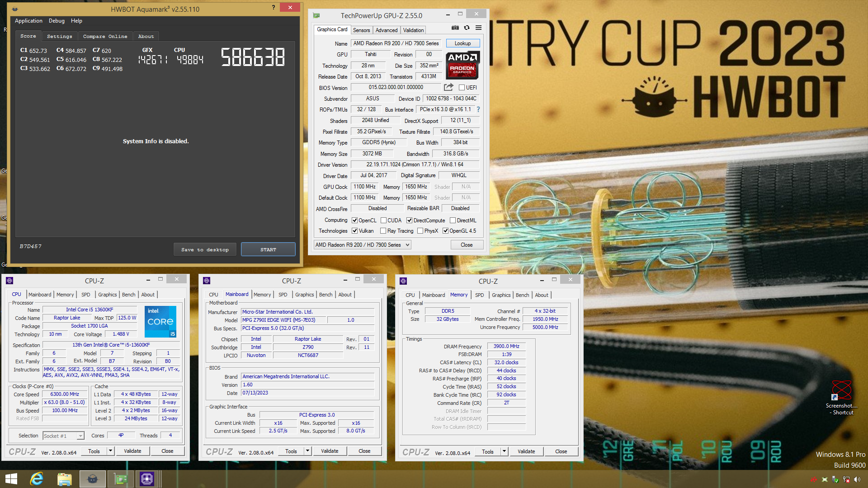Open the Screenshot Shortcut desktop icon

coord(842,398)
